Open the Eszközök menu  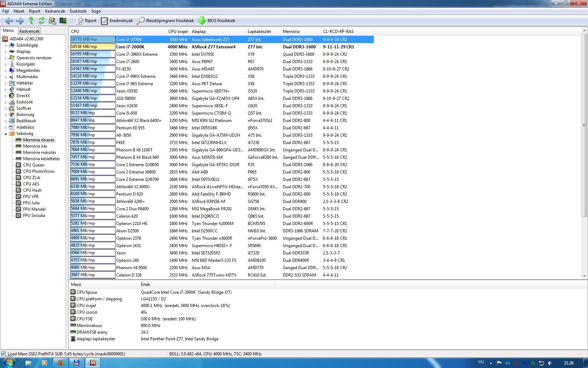pyautogui.click(x=78, y=11)
